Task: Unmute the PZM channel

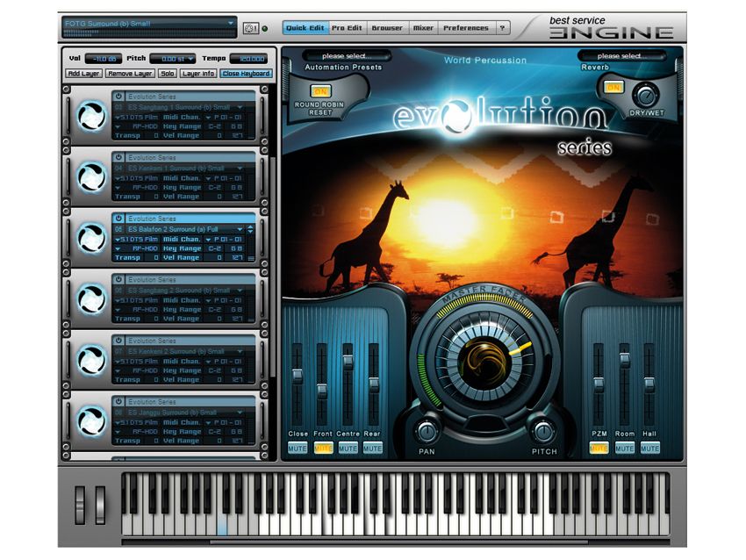Action: point(599,449)
